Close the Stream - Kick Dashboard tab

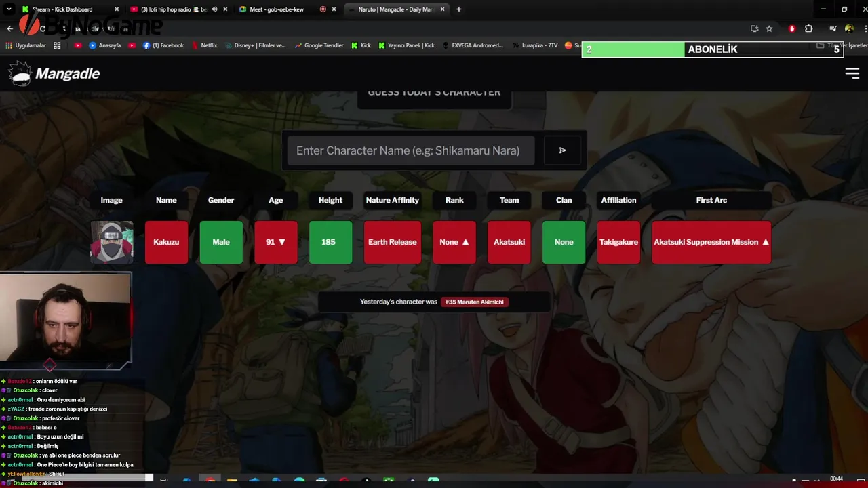[117, 9]
